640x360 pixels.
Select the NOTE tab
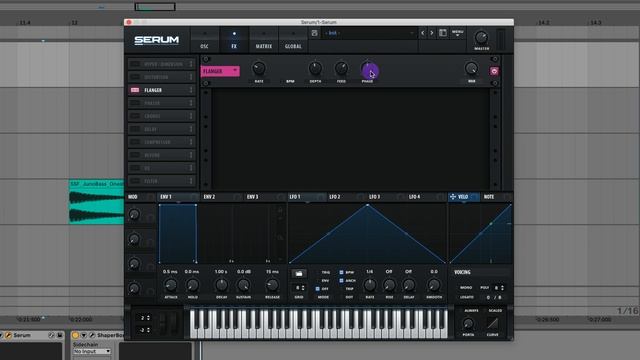coord(496,197)
